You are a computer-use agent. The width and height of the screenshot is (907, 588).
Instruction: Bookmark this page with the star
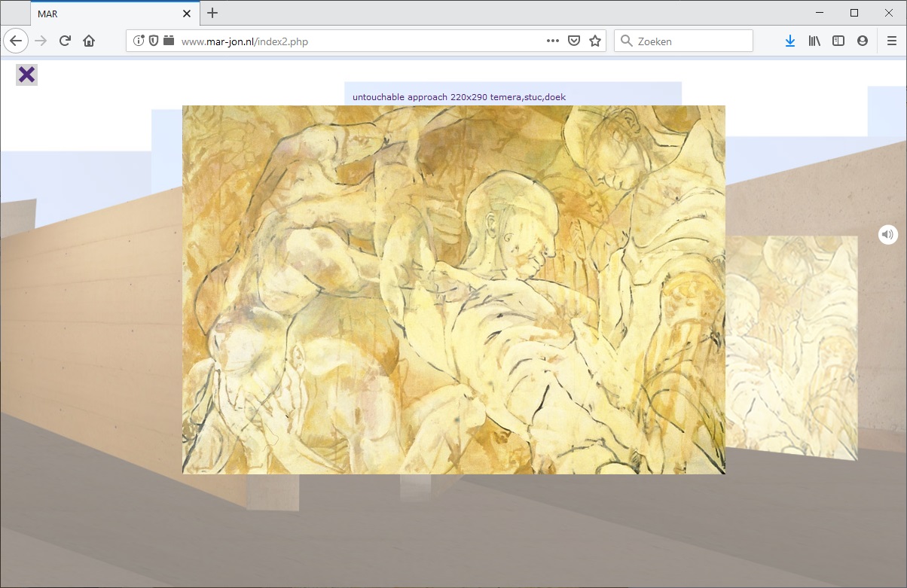click(x=595, y=41)
